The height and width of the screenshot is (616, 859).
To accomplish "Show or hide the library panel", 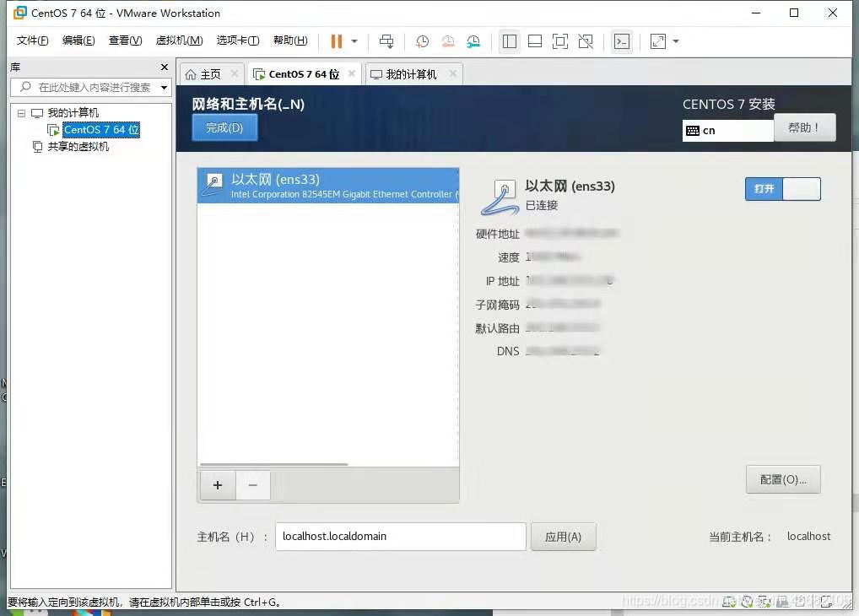I will [509, 41].
